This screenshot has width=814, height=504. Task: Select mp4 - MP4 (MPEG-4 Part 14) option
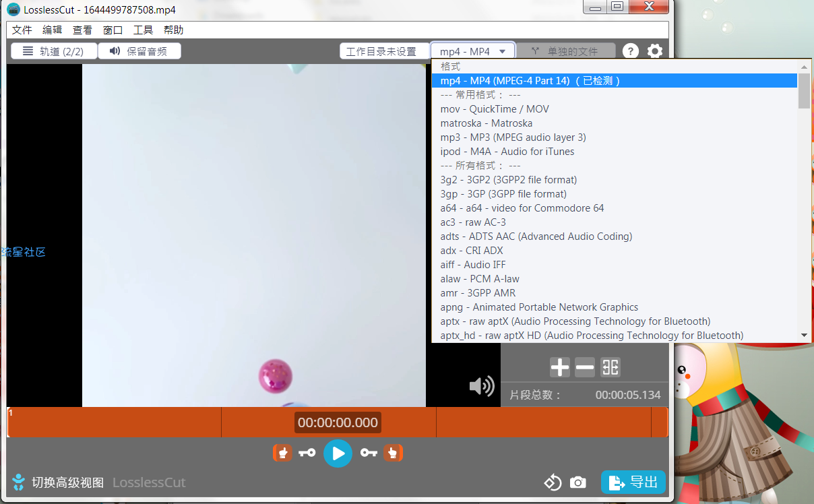click(x=615, y=81)
